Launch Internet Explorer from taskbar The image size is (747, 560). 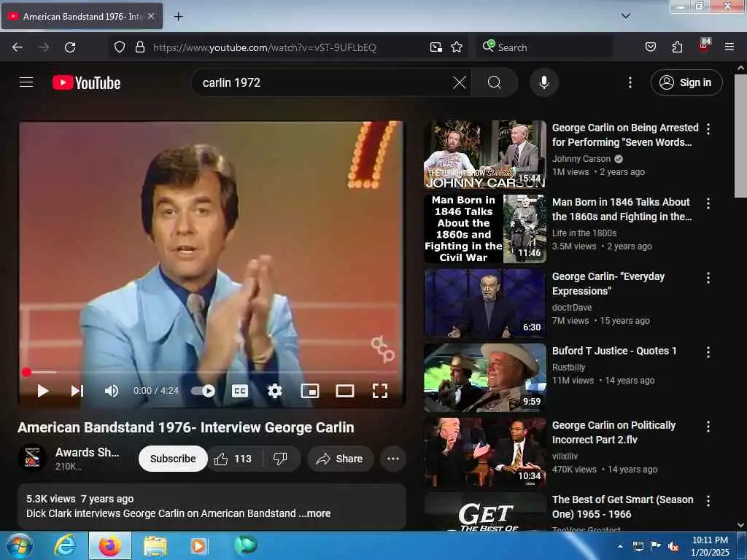[65, 545]
